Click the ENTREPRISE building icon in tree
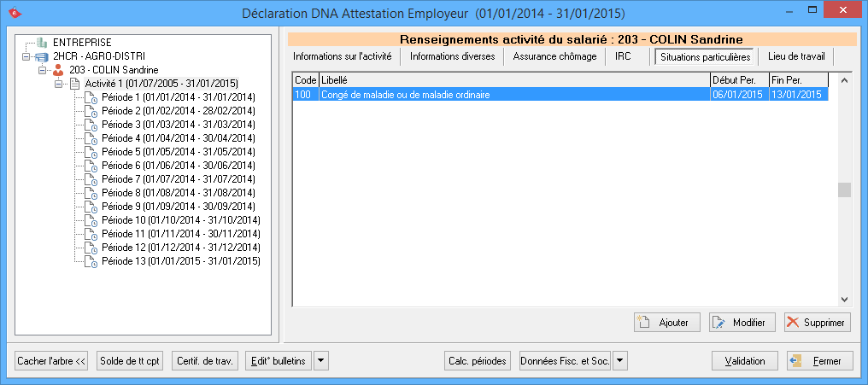Screen dimensions: 868x385 click(42, 42)
